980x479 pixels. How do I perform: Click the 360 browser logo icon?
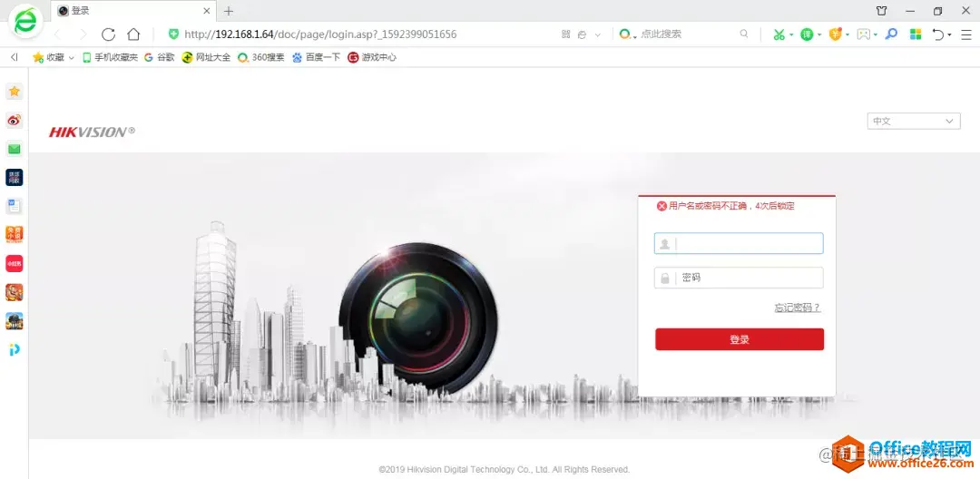26,22
